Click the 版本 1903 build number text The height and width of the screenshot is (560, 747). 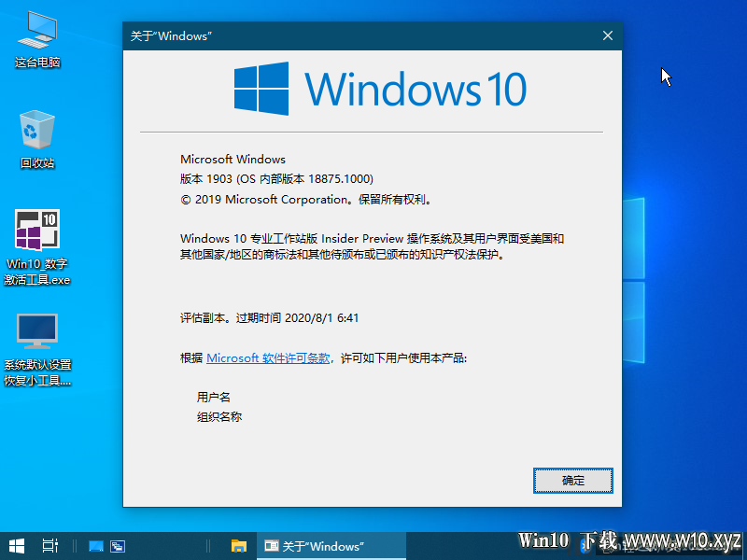click(x=276, y=179)
